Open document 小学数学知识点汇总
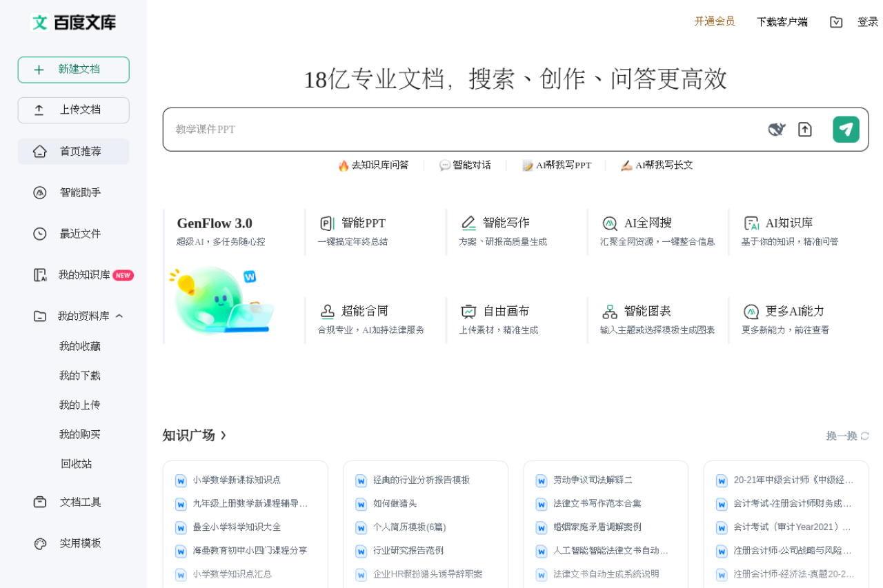 (232, 574)
